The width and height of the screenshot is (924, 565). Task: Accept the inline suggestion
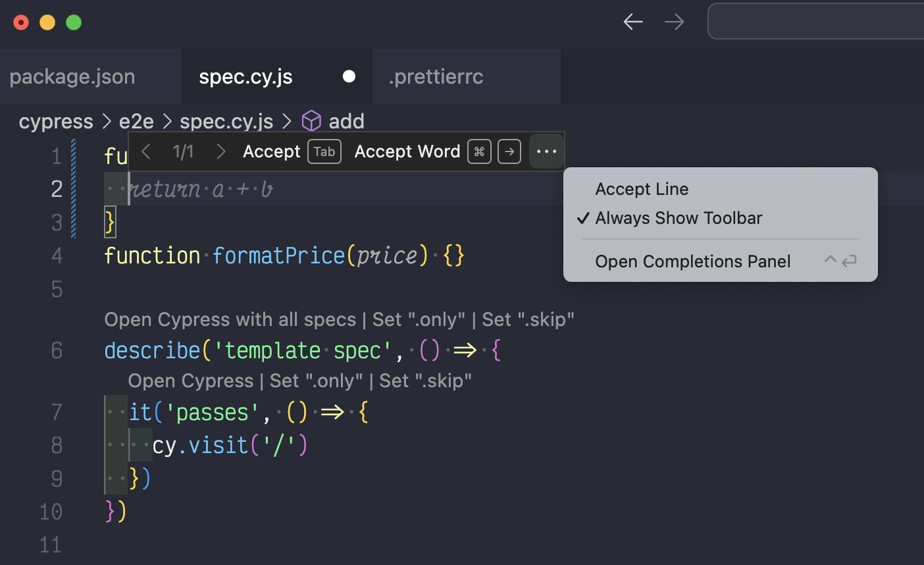[x=272, y=151]
